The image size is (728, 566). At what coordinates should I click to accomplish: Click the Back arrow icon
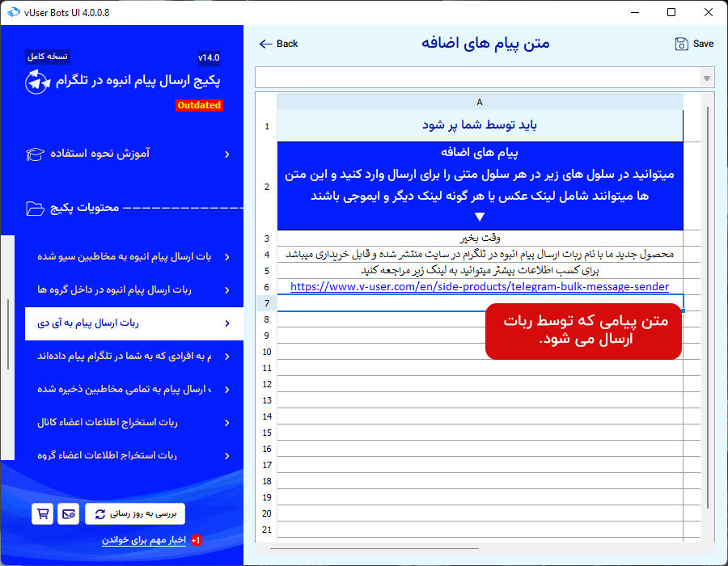tap(265, 44)
